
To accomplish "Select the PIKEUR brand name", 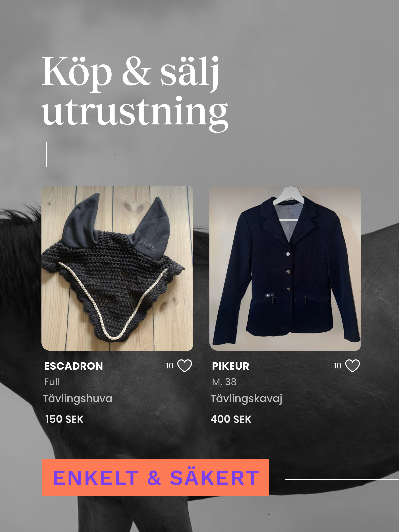I will coord(230,366).
